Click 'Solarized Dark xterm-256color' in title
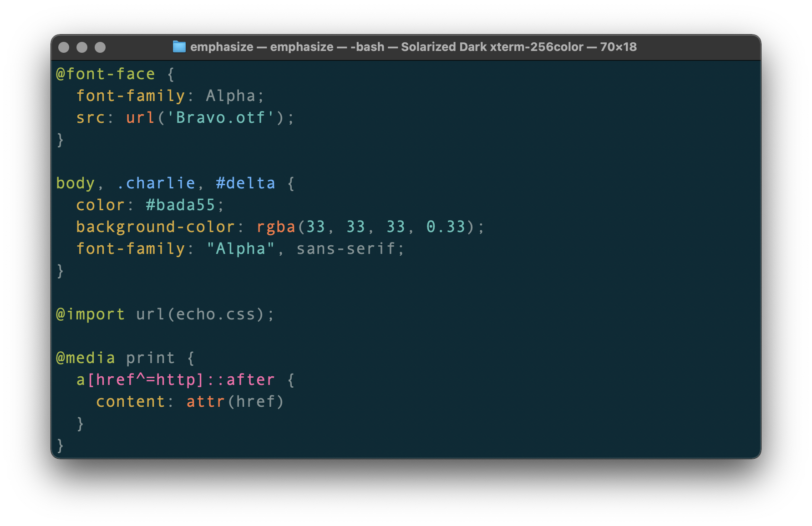The height and width of the screenshot is (526, 812). pos(492,47)
